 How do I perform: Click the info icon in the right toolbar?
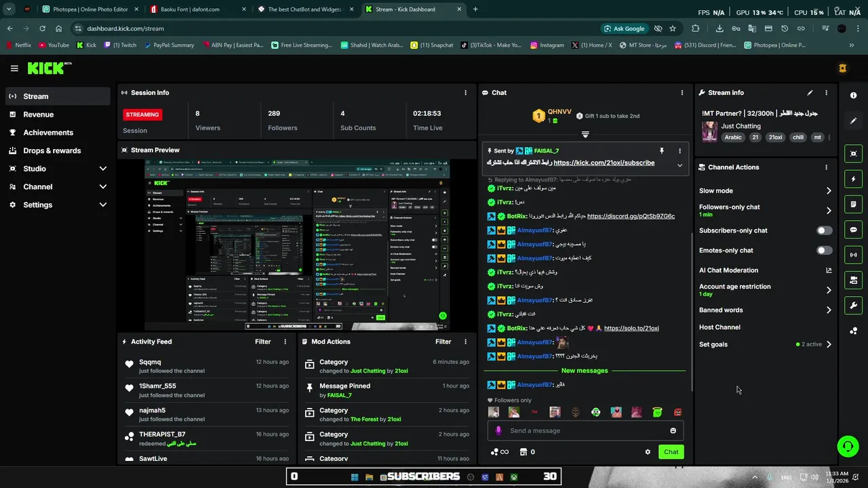853,96
